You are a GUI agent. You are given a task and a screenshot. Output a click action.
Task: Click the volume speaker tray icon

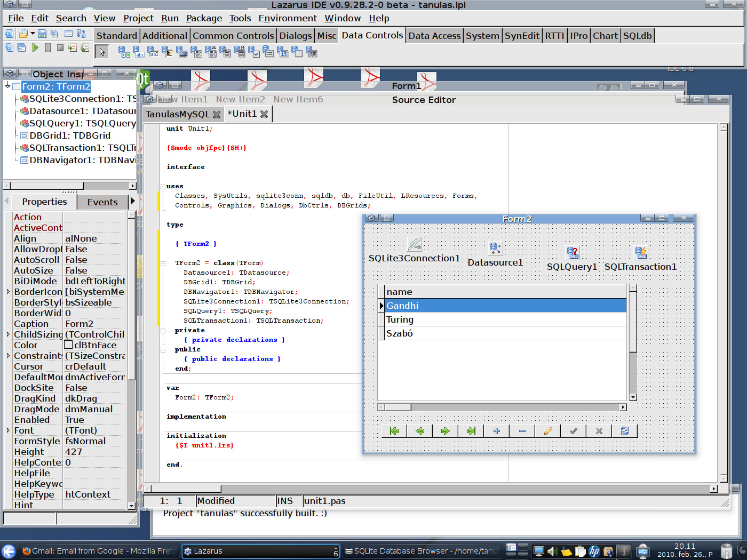pyautogui.click(x=553, y=551)
